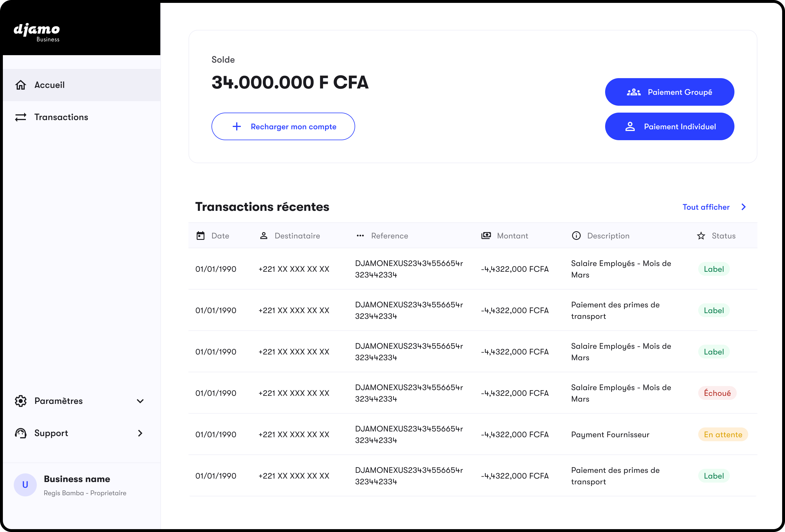
Task: Click the Échoué status badge
Action: [717, 393]
